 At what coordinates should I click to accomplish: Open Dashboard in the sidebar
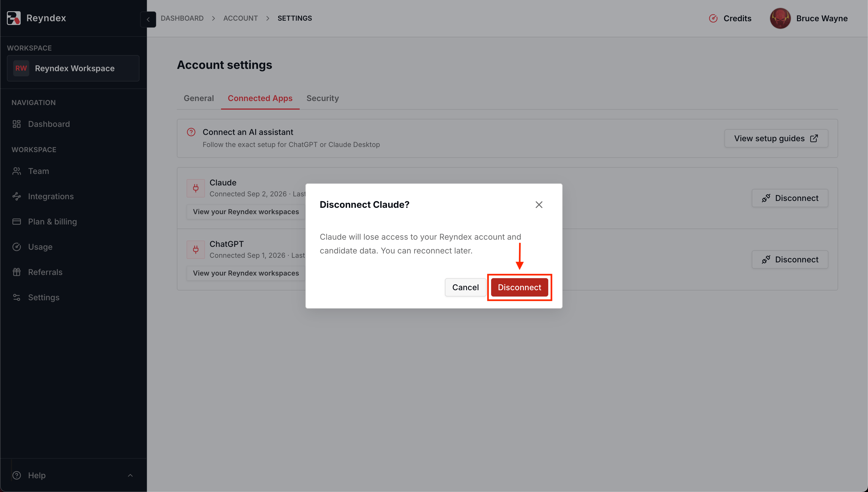coord(49,124)
